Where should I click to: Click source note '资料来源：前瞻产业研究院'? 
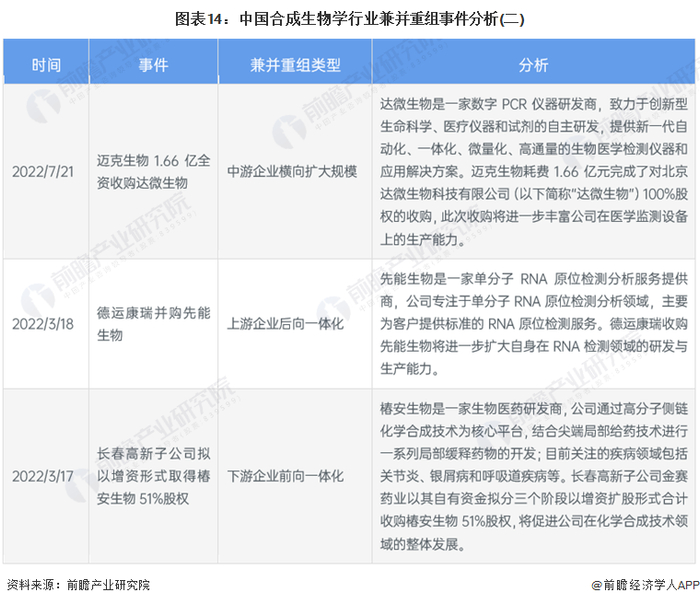coord(78,585)
